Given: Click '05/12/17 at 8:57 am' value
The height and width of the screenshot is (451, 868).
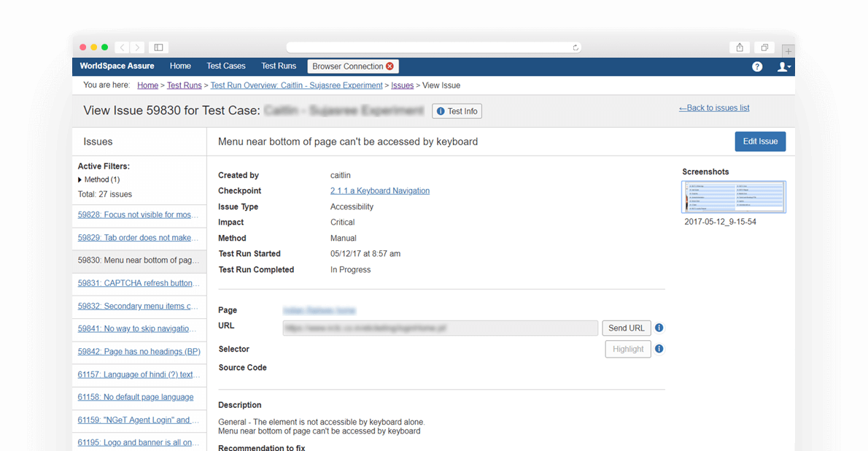Looking at the screenshot, I should coord(365,254).
